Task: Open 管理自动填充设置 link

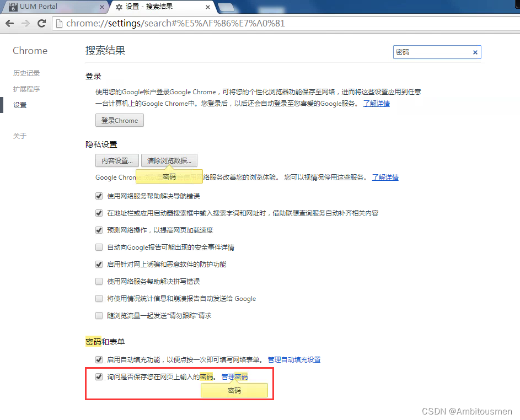Action: pyautogui.click(x=294, y=360)
